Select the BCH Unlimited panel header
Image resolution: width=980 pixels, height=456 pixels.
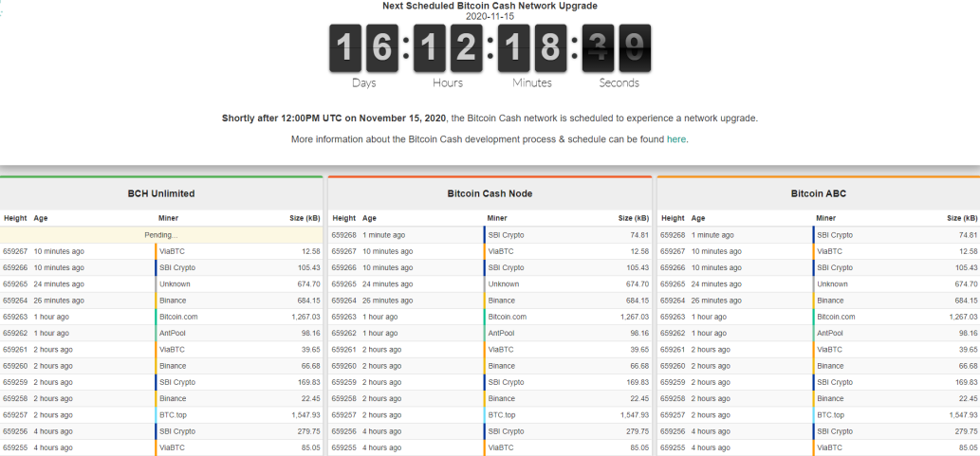pos(161,193)
